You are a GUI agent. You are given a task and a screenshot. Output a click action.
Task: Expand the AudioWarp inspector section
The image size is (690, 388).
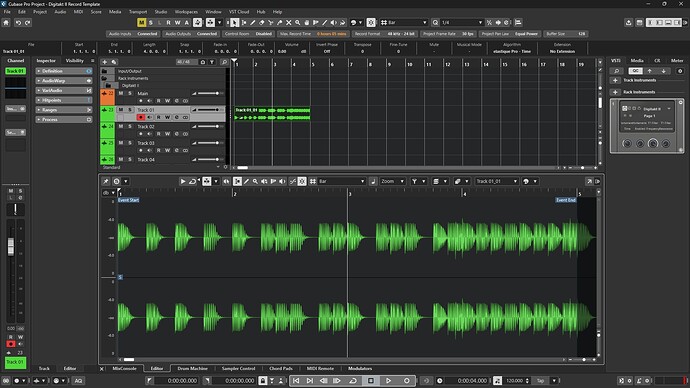point(64,81)
